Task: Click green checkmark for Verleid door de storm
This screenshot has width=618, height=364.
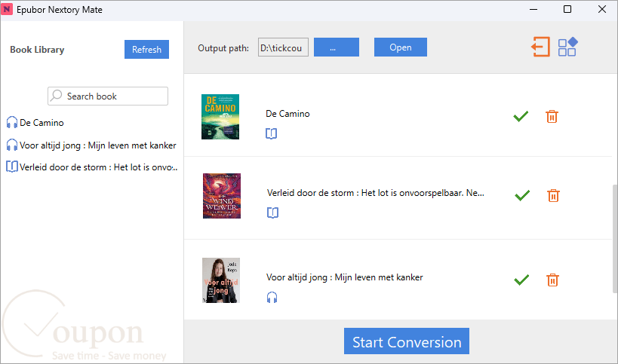Action: click(522, 196)
